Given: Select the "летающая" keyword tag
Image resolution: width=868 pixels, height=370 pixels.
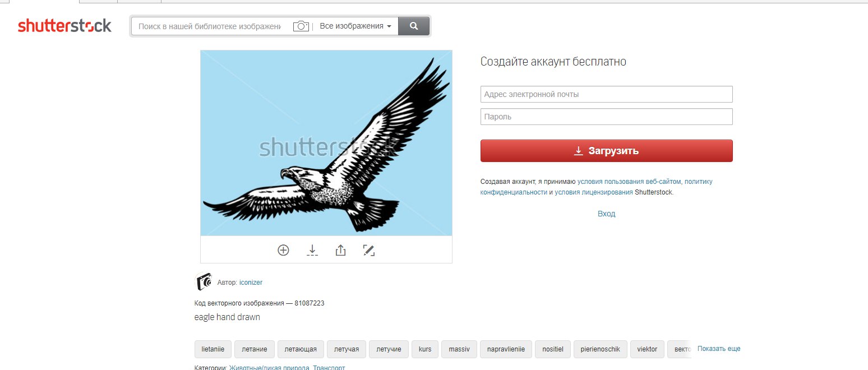Looking at the screenshot, I should click(x=300, y=349).
